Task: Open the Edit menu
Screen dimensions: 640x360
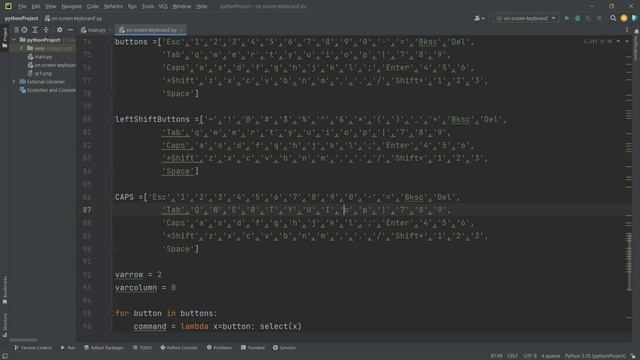Action: click(x=36, y=6)
